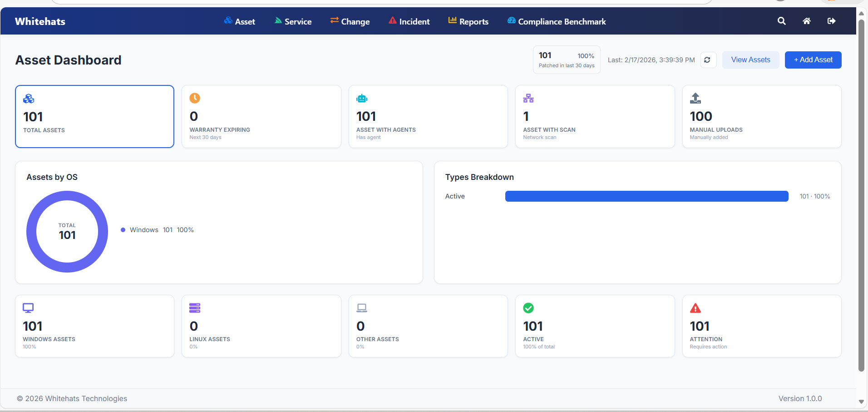868x412 pixels.
Task: Click the logout icon at top right
Action: tap(832, 21)
